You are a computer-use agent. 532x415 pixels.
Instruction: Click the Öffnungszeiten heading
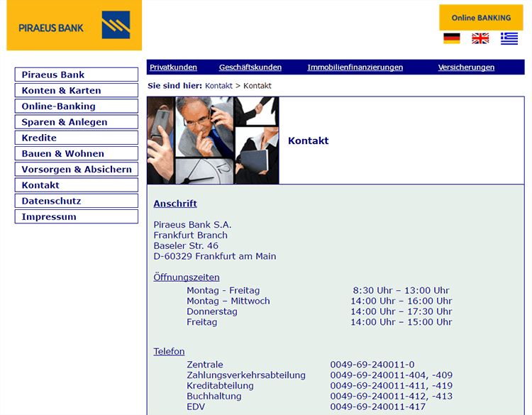[187, 277]
